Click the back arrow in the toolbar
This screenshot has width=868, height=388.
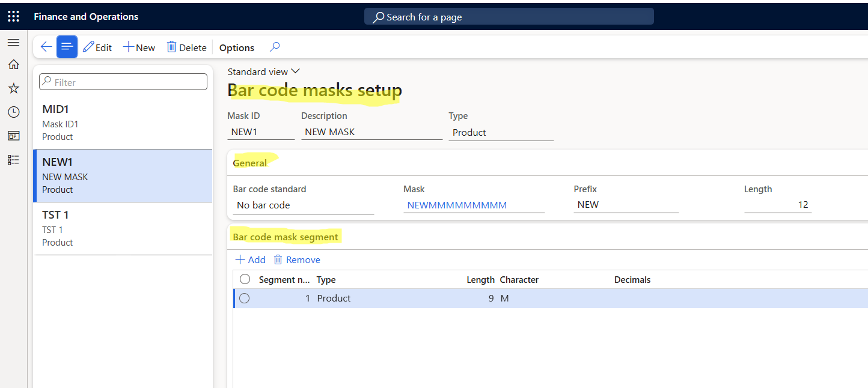tap(46, 47)
